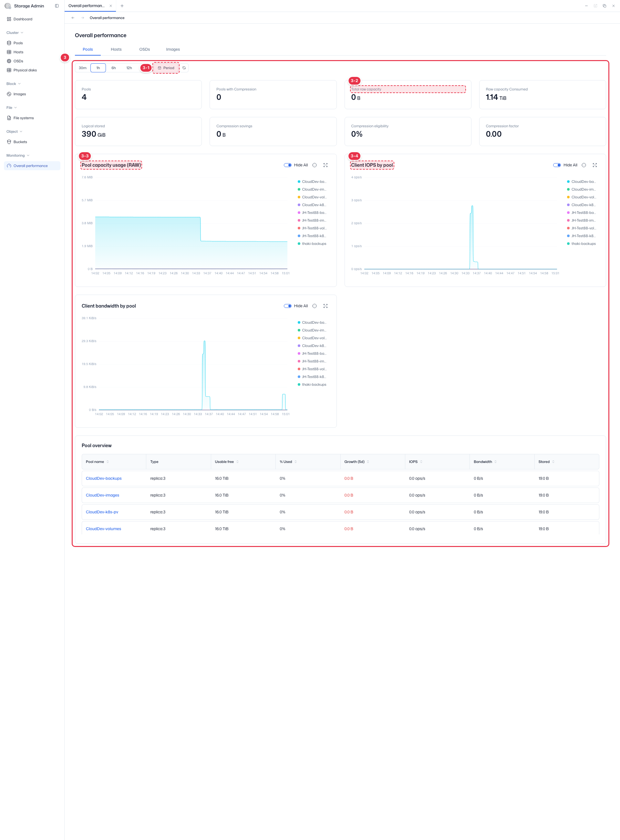Open options circle on Client bandwidth chart

click(x=315, y=306)
